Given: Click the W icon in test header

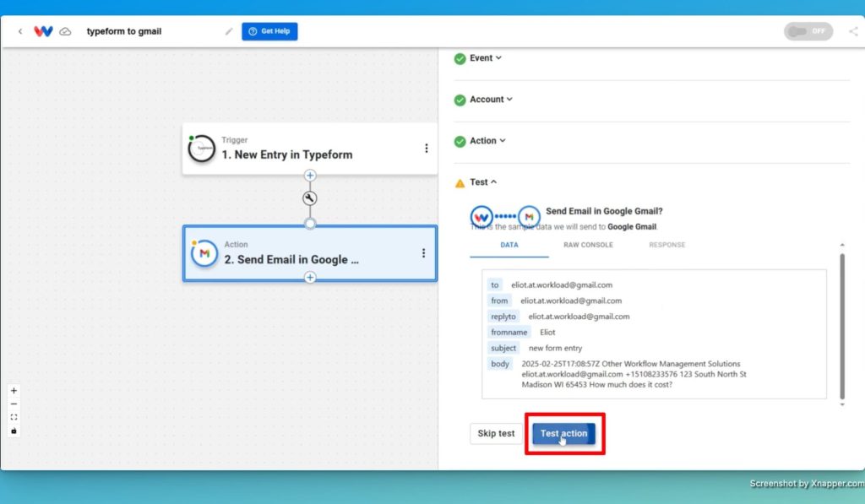Looking at the screenshot, I should 481,217.
